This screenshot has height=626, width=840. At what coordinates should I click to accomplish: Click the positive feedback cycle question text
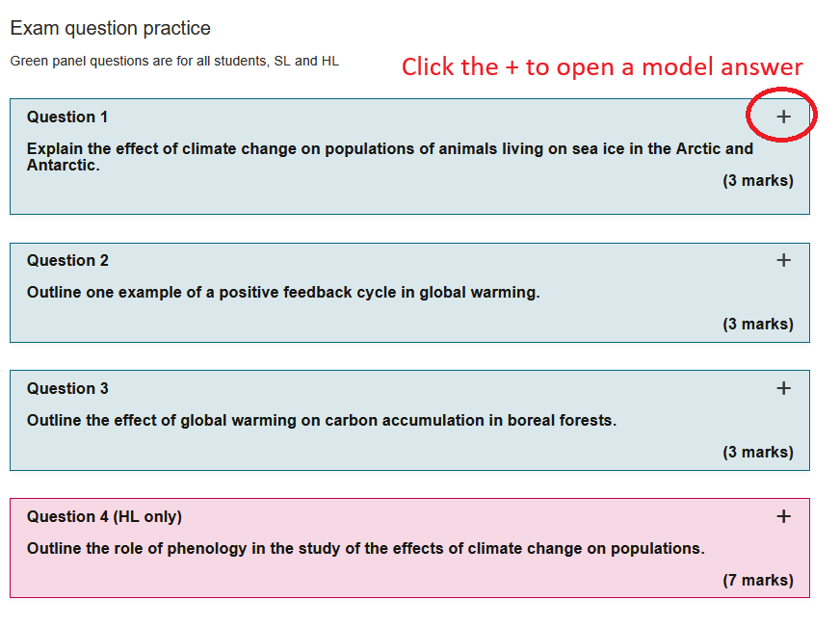tap(283, 293)
